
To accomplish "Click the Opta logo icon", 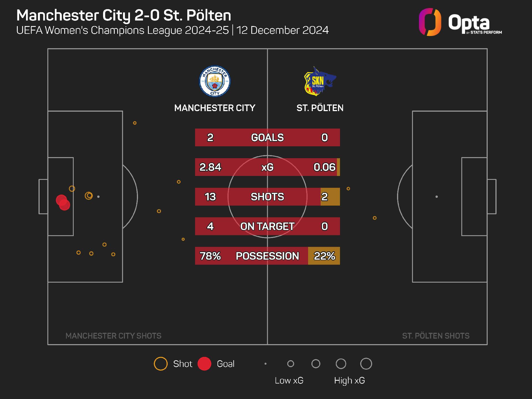I will tap(430, 22).
